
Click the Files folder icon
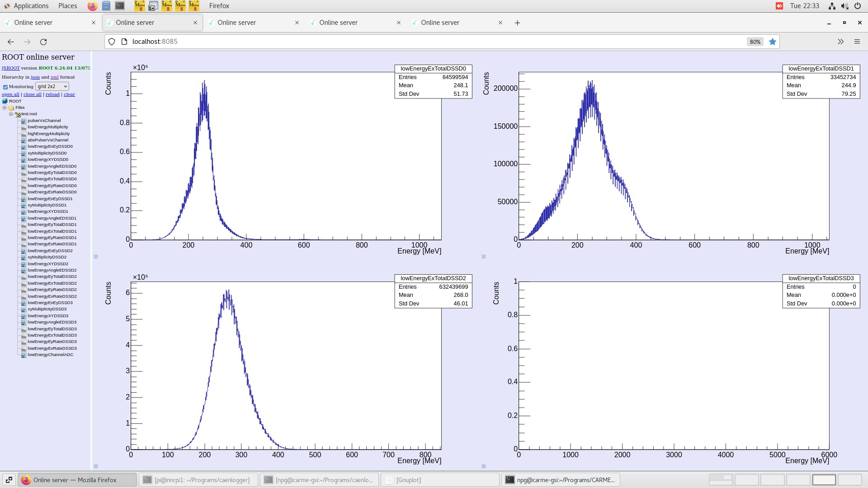(x=10, y=108)
